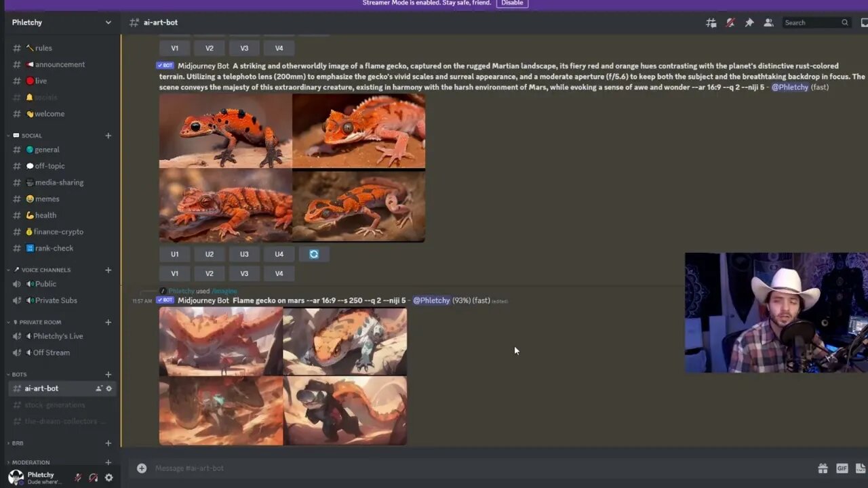Viewport: 868px width, 488px height.
Task: Open the User Settings gear icon
Action: 108,478
